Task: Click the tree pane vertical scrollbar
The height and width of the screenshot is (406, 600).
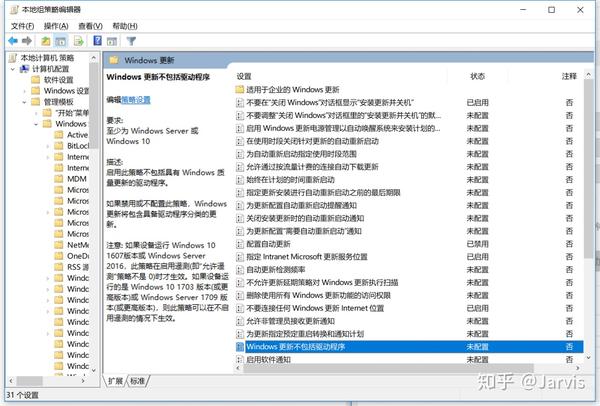Action: (94, 105)
